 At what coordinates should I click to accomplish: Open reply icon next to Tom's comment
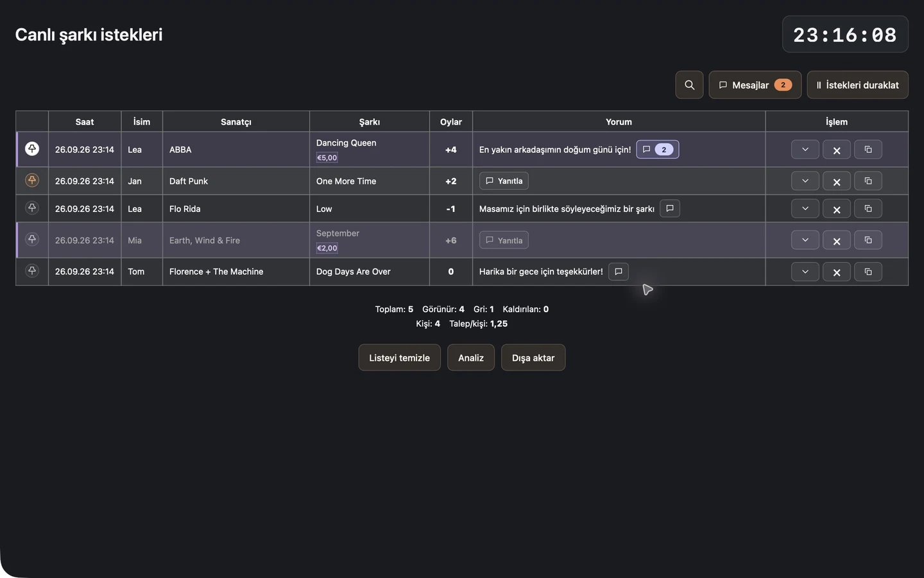pos(619,271)
